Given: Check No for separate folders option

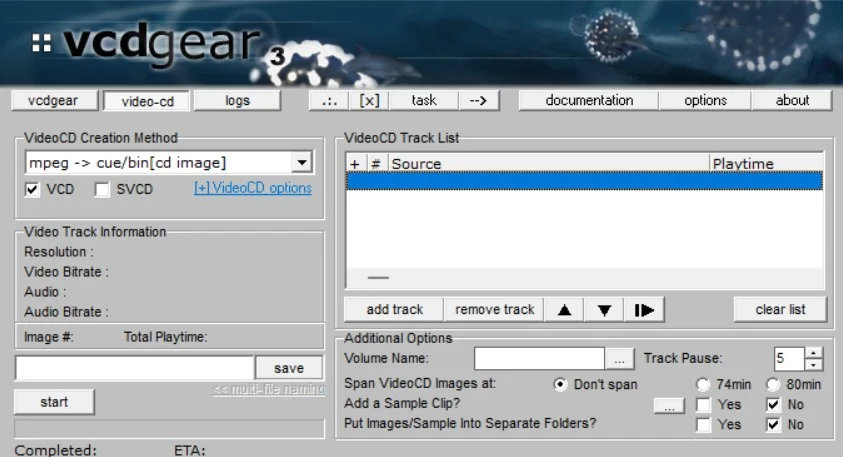Looking at the screenshot, I should 773,425.
